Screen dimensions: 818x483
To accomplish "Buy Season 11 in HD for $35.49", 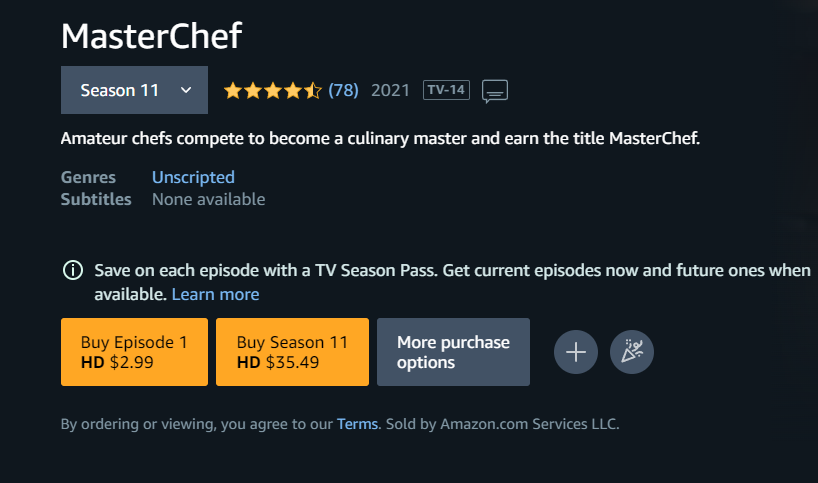I will click(292, 352).
